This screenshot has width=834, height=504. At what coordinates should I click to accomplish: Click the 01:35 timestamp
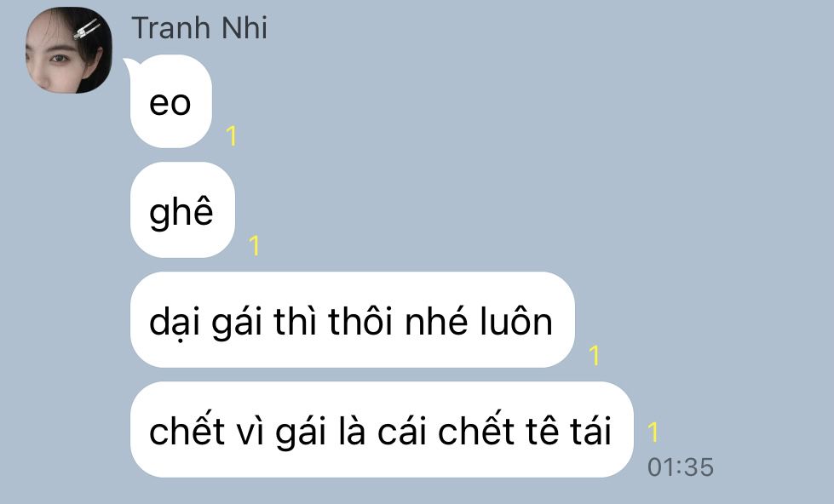tap(681, 467)
